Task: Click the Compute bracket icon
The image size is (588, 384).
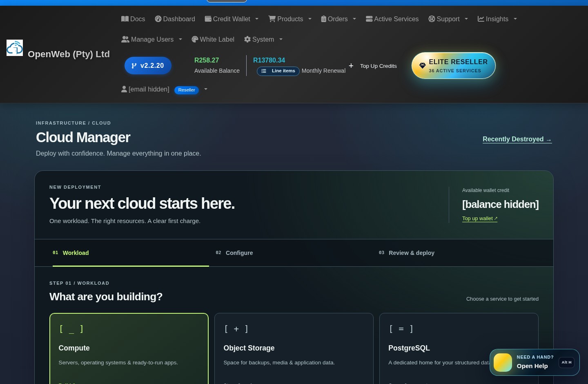Action: 71,329
